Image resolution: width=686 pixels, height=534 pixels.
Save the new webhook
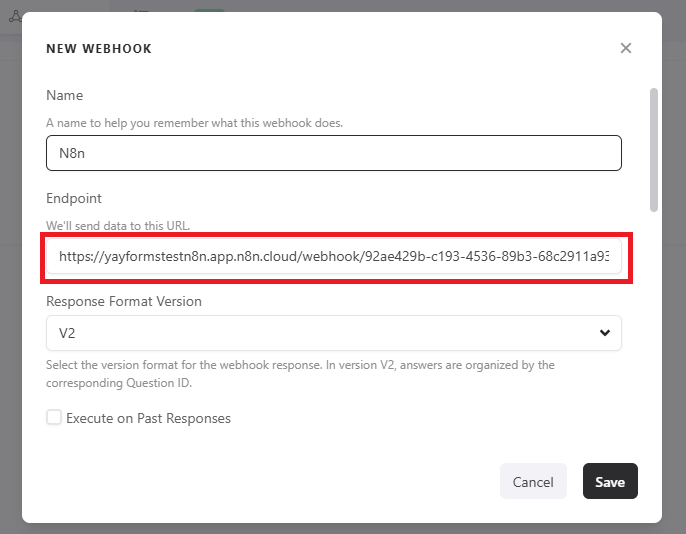click(x=609, y=481)
